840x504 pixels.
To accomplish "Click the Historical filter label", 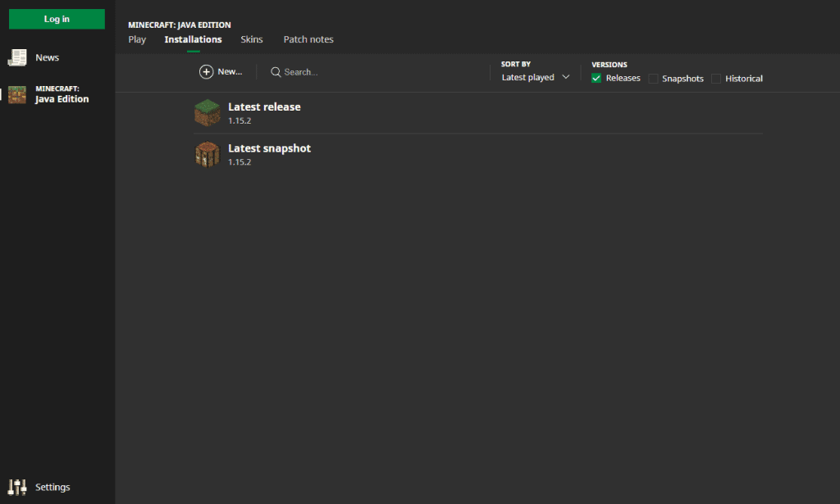I will coord(743,79).
